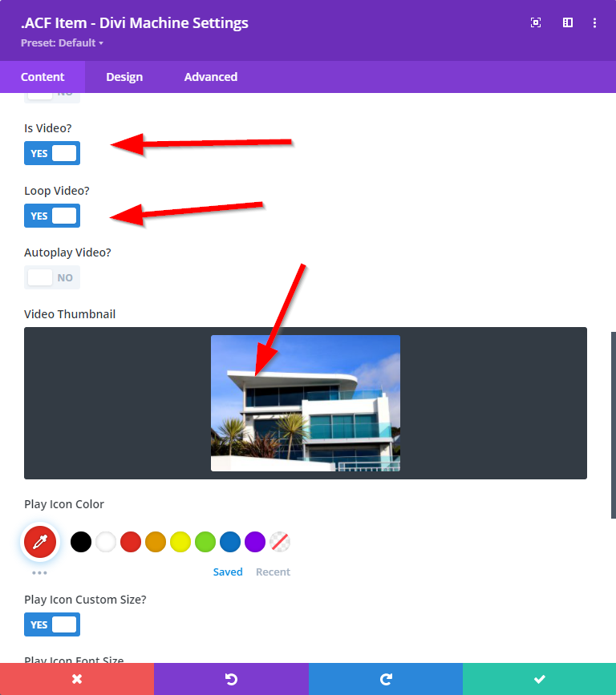The height and width of the screenshot is (695, 616).
Task: Select the blue color swatch
Action: 230,542
